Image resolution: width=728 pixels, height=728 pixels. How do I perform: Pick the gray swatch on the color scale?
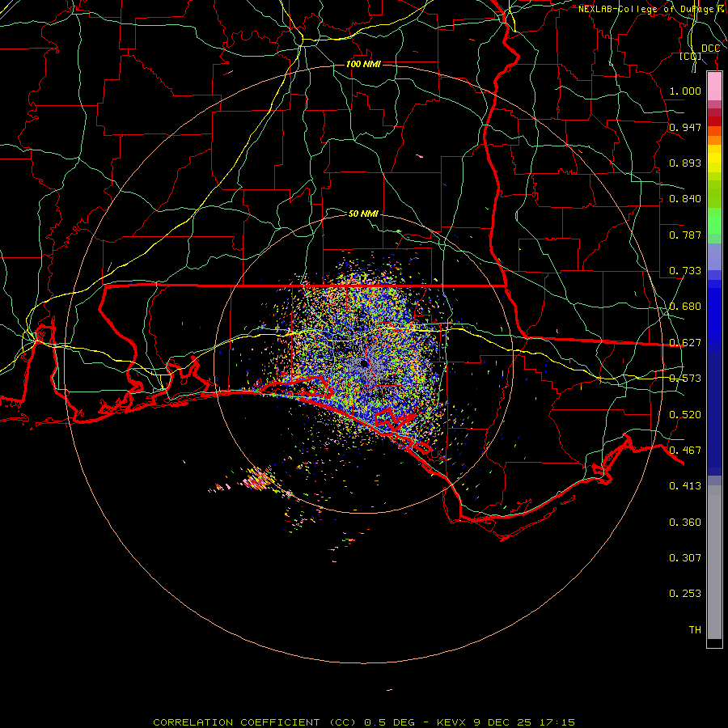tap(714, 562)
